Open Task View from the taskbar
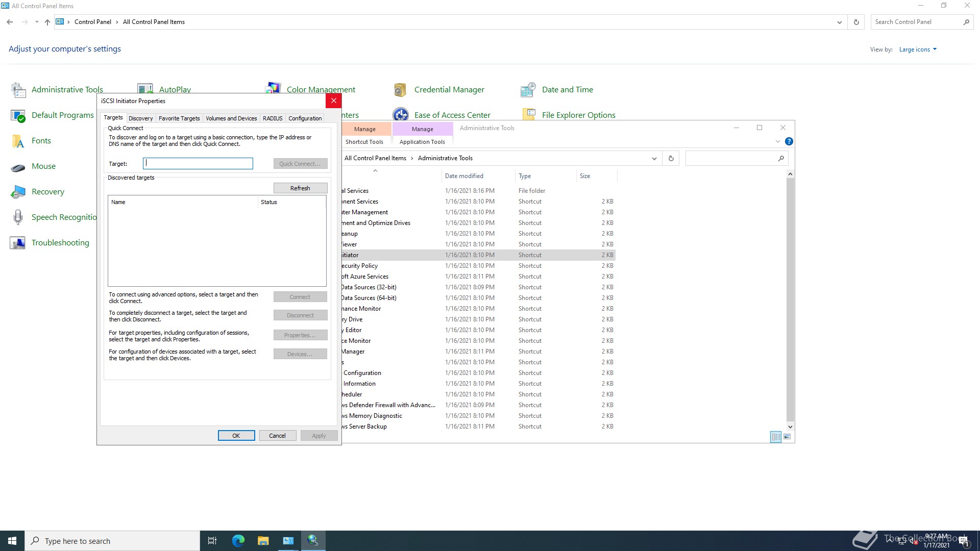The image size is (980, 551). tap(212, 541)
